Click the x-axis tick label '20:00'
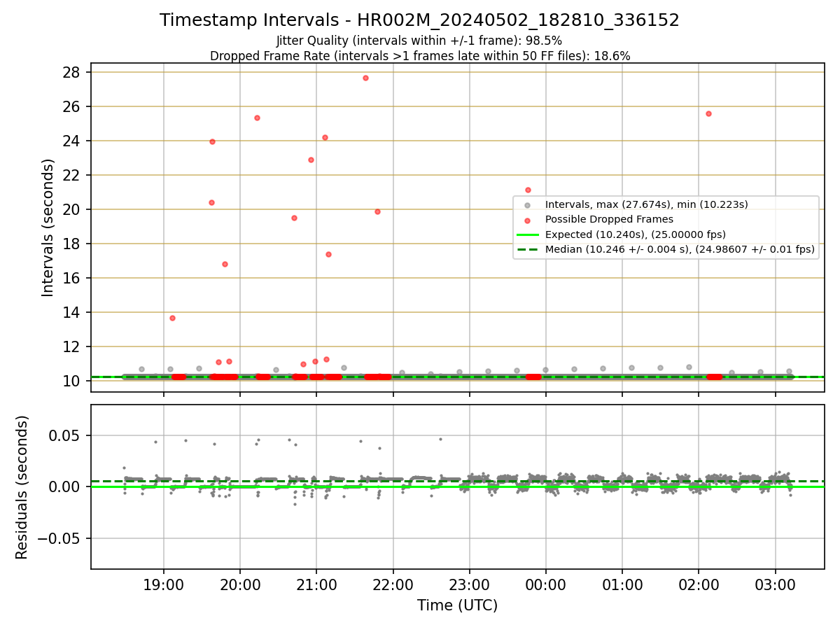Viewport: 840px width, 630px height. click(x=240, y=584)
